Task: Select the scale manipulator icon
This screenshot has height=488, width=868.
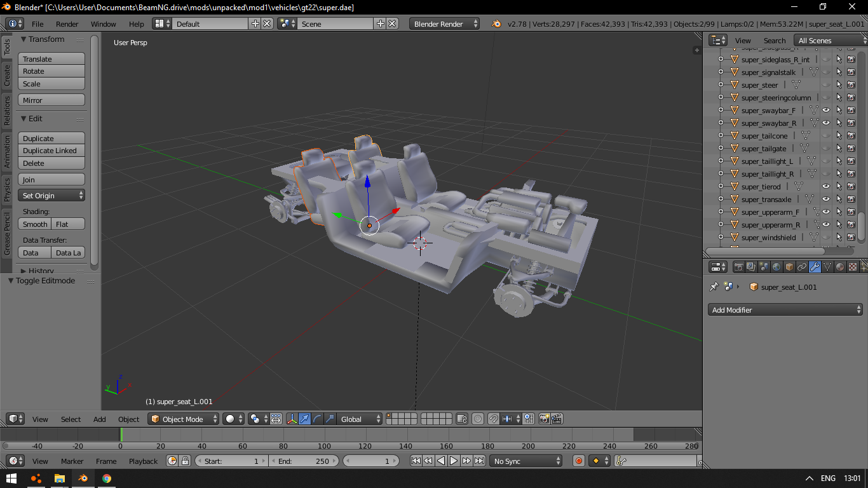Action: click(330, 419)
